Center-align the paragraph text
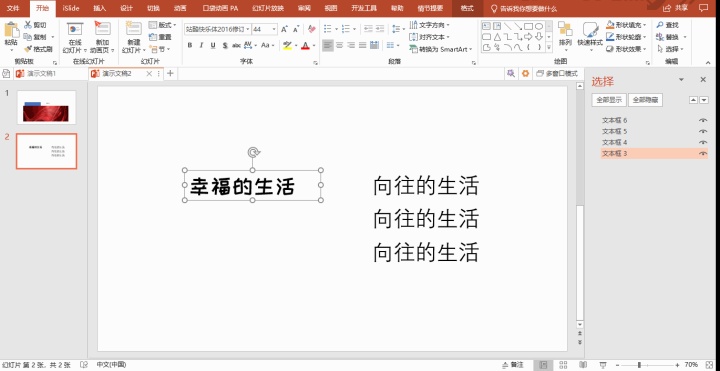This screenshot has height=371, width=720. (339, 45)
